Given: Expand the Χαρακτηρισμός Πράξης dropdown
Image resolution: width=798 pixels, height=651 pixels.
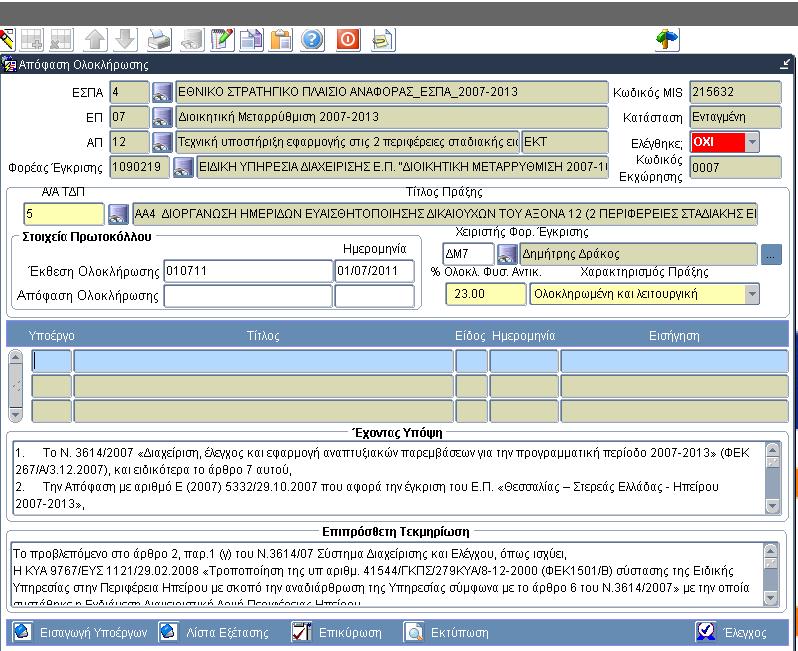Looking at the screenshot, I should (752, 294).
